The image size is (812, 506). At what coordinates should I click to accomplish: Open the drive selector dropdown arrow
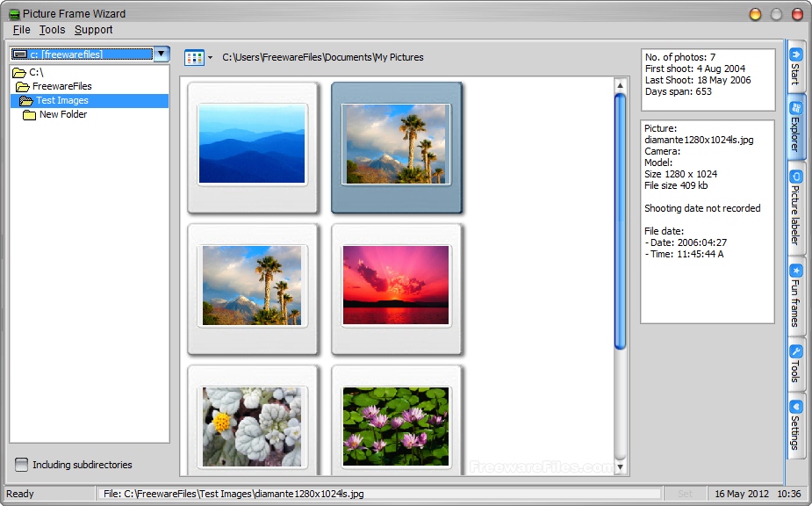pos(162,54)
